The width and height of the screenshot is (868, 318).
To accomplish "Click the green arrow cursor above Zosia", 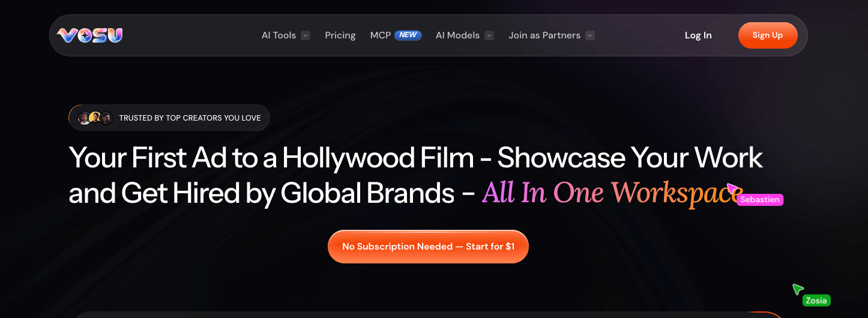I will point(797,289).
